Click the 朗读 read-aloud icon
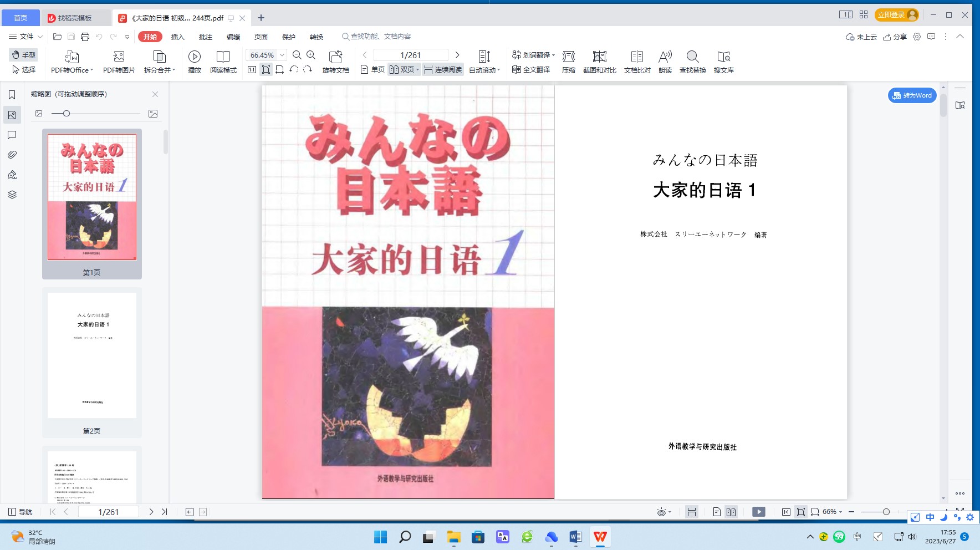 665,57
